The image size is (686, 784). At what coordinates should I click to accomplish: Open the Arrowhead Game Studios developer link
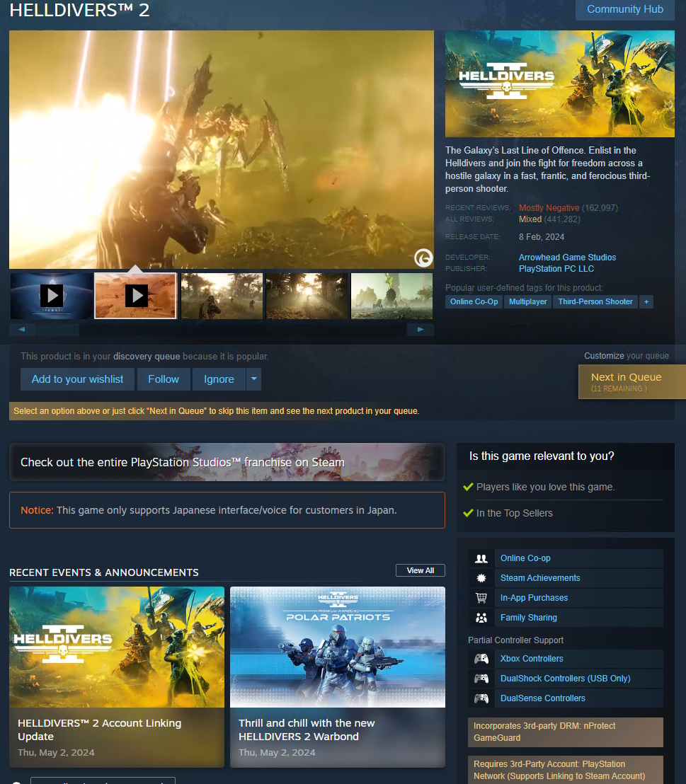[x=567, y=257]
